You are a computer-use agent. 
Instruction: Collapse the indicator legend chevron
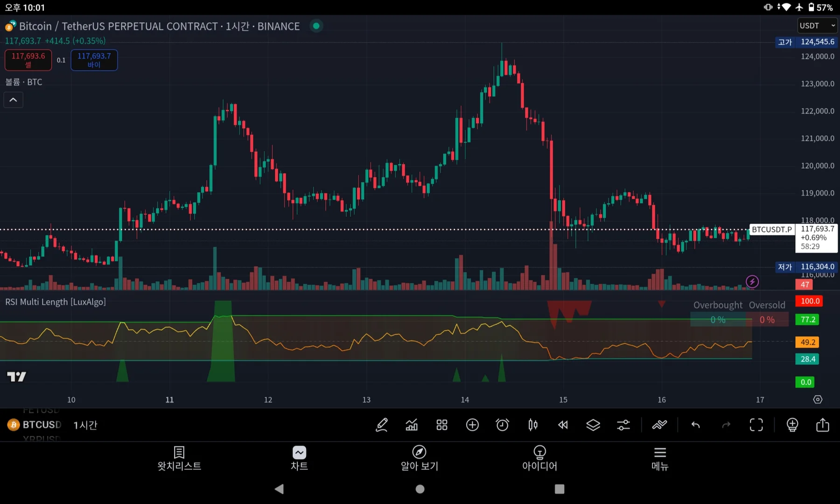coord(14,100)
